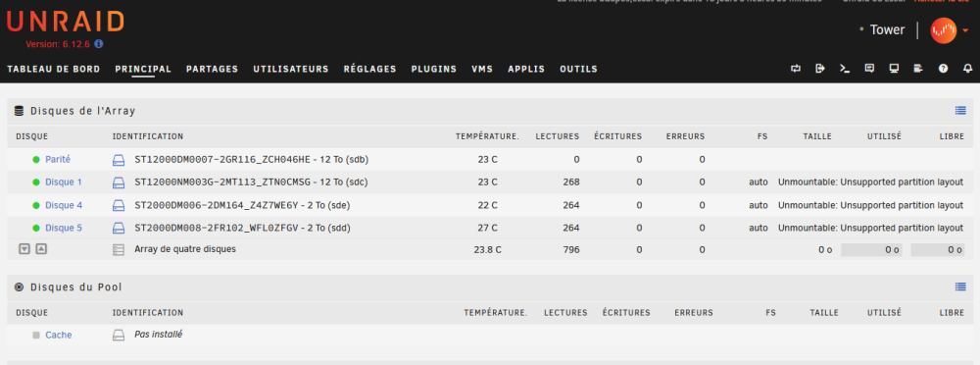
Task: Click the green status dot for Disque 4
Action: [36, 205]
